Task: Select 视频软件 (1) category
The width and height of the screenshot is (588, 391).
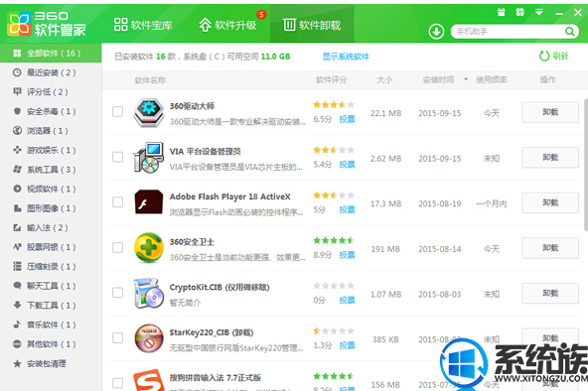Action: (x=51, y=189)
